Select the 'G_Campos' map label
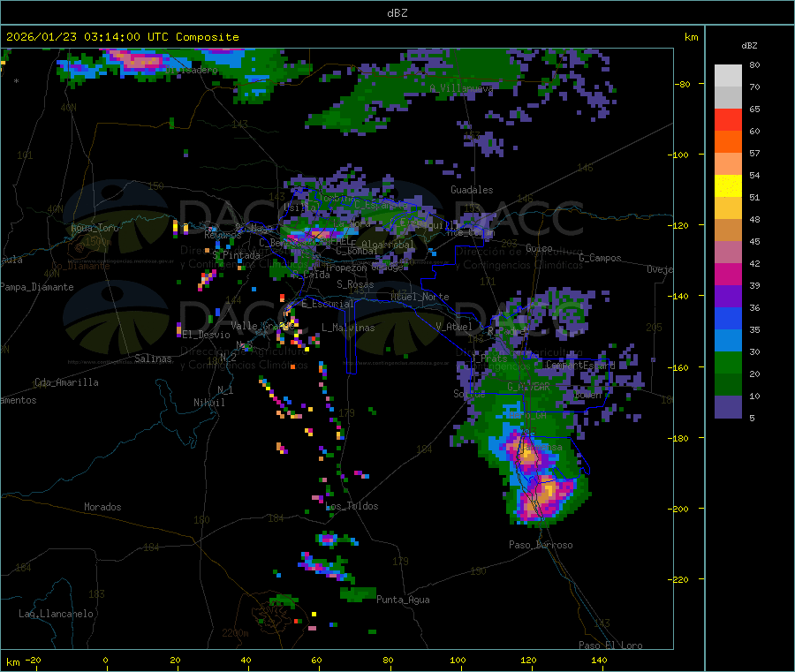This screenshot has height=672, width=795. pyautogui.click(x=600, y=258)
